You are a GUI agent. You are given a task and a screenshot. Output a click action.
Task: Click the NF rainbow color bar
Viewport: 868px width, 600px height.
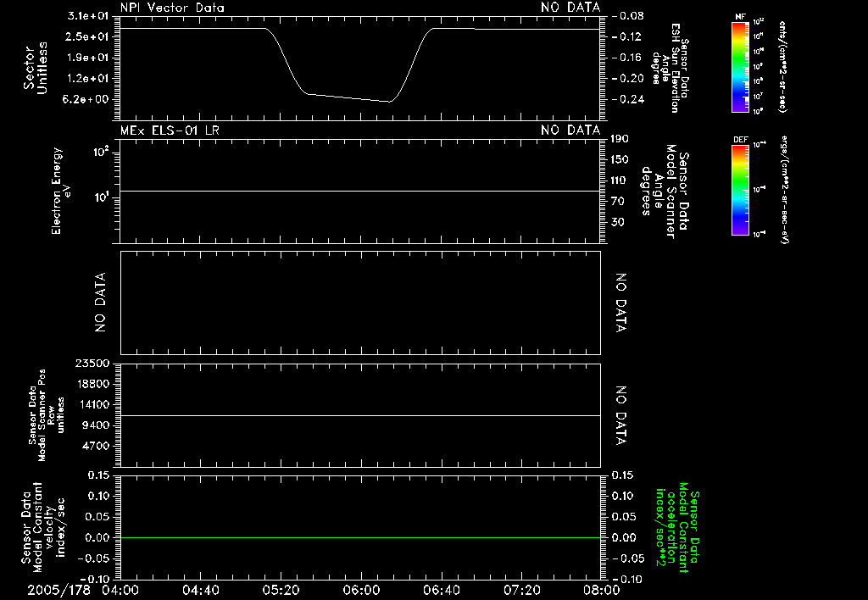click(741, 66)
